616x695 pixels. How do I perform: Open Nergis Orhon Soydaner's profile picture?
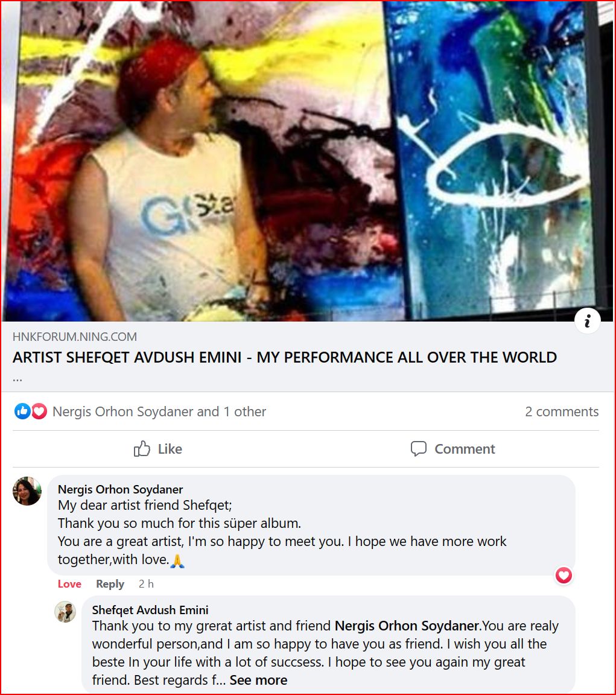click(x=27, y=491)
